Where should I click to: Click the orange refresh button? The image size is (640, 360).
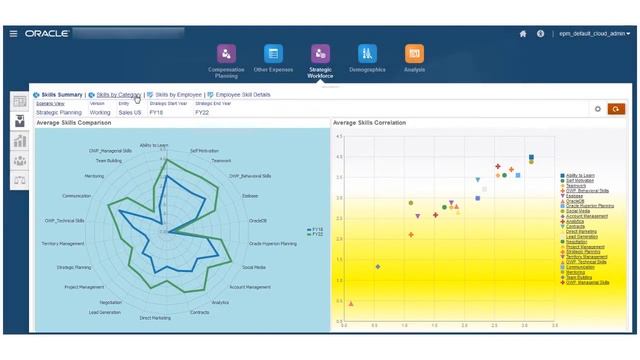(x=616, y=109)
